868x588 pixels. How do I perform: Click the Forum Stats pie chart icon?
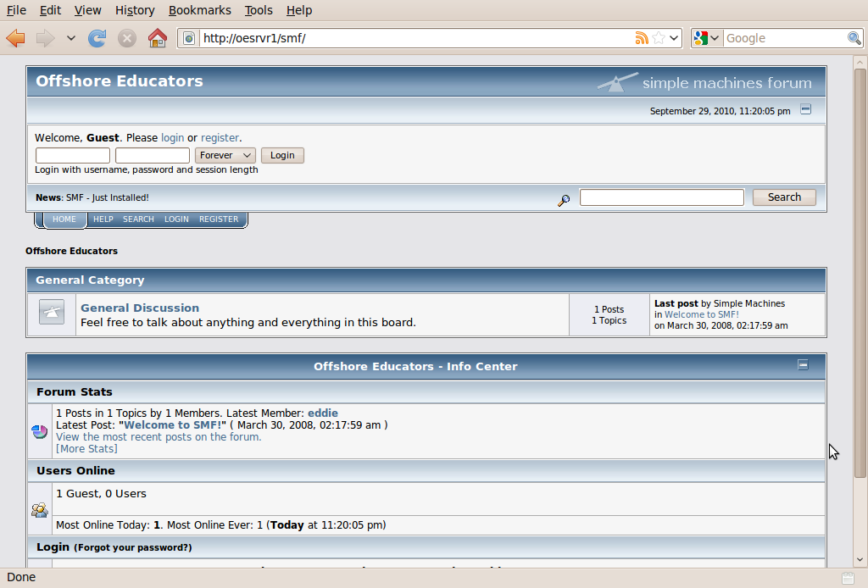[39, 431]
